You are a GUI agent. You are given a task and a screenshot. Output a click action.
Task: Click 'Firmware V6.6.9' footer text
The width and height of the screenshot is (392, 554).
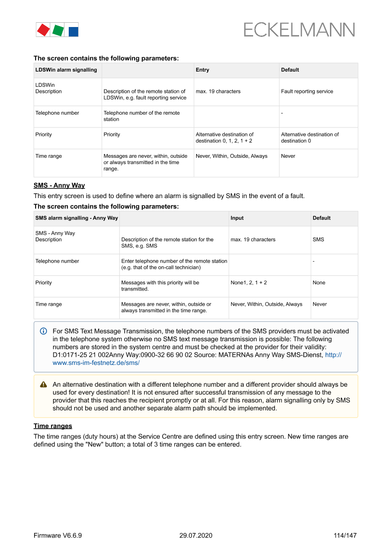58,536
